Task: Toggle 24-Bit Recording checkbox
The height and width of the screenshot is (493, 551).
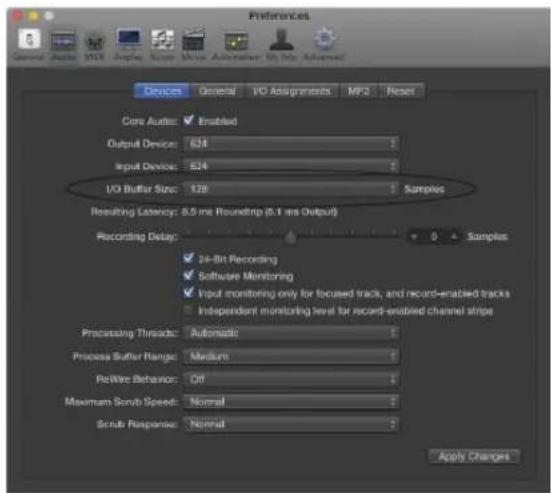Action: 188,258
